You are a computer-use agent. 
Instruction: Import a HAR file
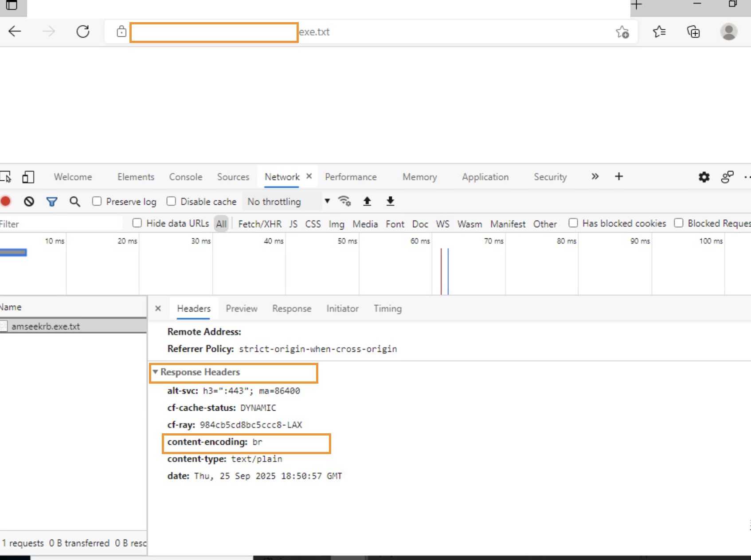(x=367, y=201)
